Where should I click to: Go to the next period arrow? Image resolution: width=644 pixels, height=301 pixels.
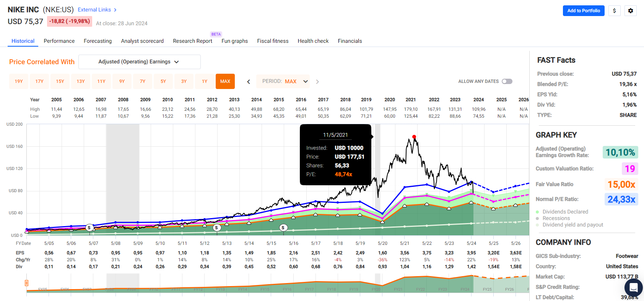(317, 81)
